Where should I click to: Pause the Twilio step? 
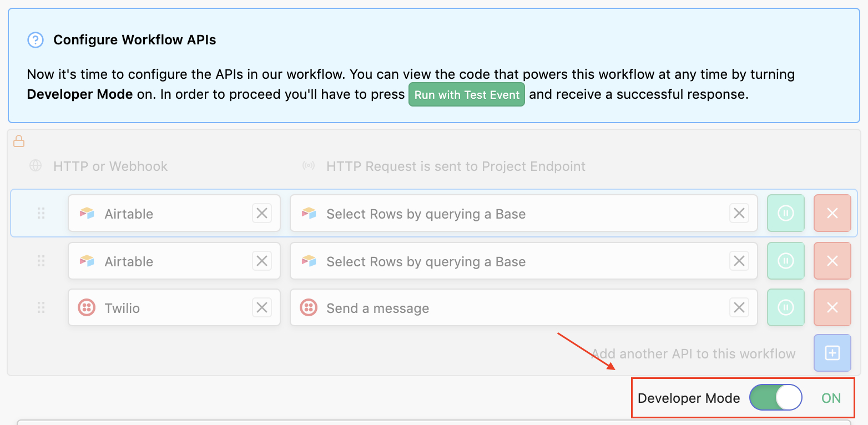coord(785,307)
